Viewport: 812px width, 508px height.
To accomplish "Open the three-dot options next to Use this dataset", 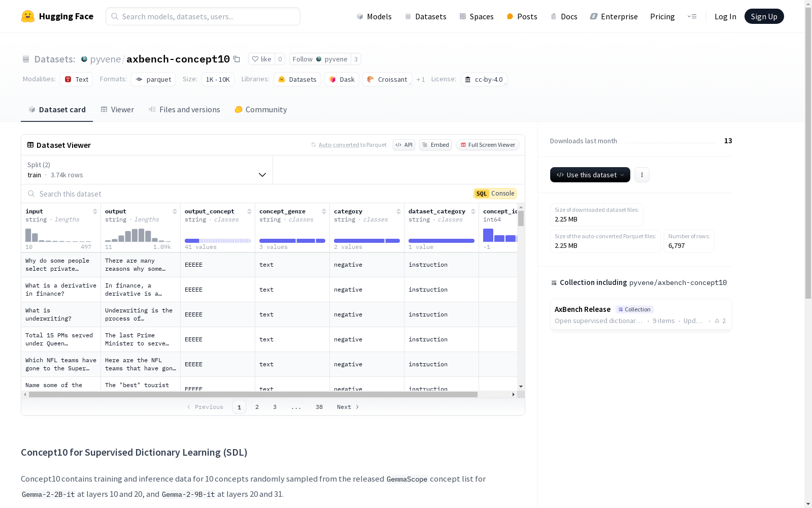I will (x=642, y=175).
